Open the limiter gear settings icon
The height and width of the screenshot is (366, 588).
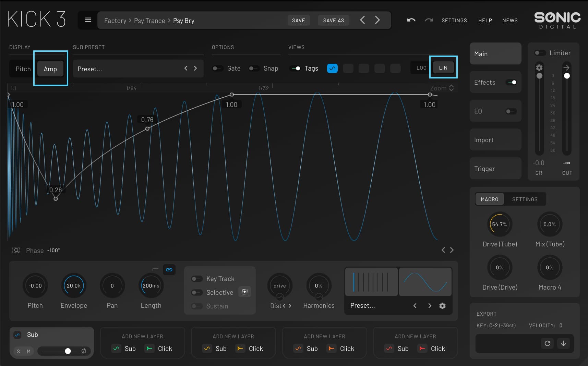[x=539, y=68]
